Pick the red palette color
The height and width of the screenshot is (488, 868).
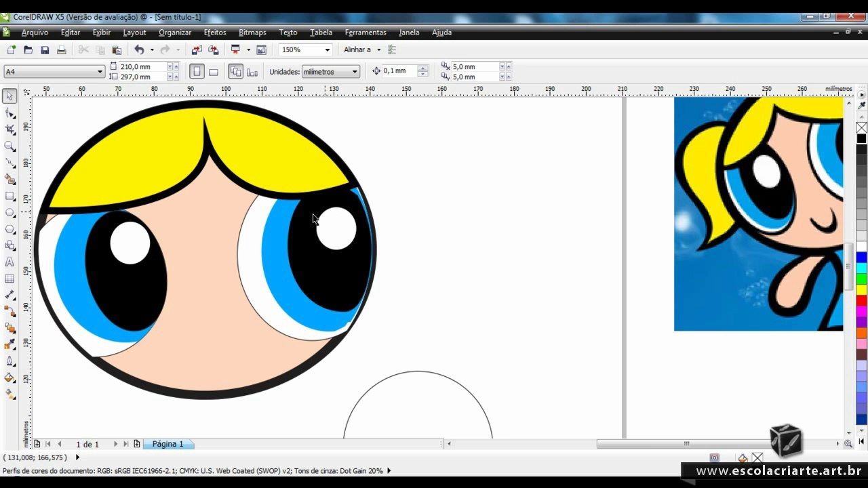coord(861,300)
